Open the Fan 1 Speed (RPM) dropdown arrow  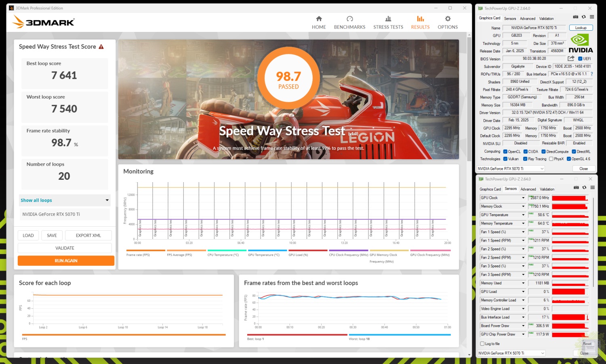[523, 240]
